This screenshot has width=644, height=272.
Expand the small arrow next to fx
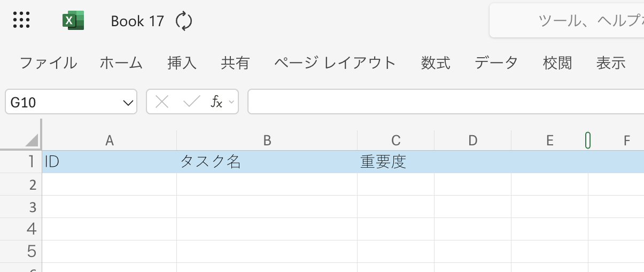[231, 102]
